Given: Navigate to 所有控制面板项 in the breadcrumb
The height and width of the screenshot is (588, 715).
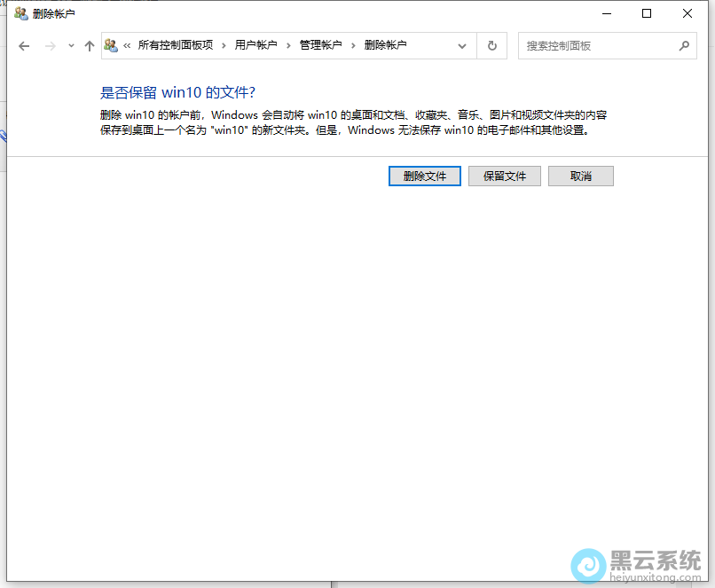Looking at the screenshot, I should pyautogui.click(x=176, y=45).
